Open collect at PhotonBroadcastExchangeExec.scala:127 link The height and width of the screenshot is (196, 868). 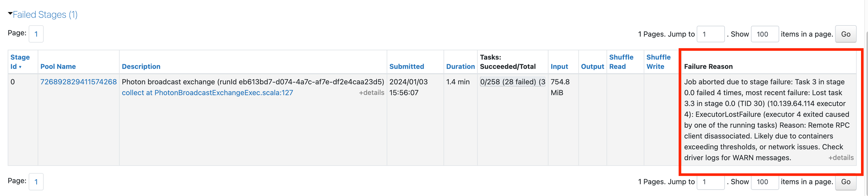point(207,92)
